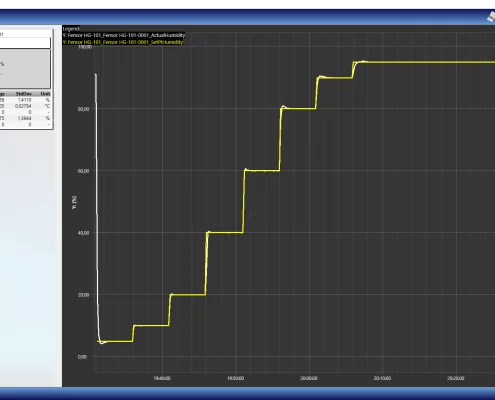Click the 20:20:00 time axis label
495x400 pixels.
[455, 378]
